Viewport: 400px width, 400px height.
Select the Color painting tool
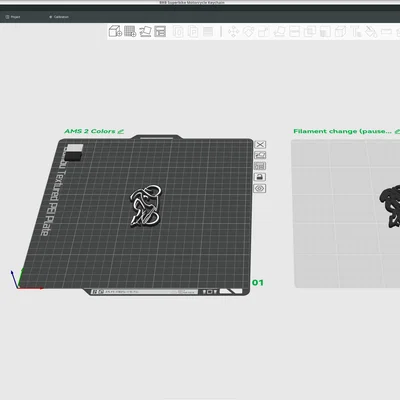371,32
